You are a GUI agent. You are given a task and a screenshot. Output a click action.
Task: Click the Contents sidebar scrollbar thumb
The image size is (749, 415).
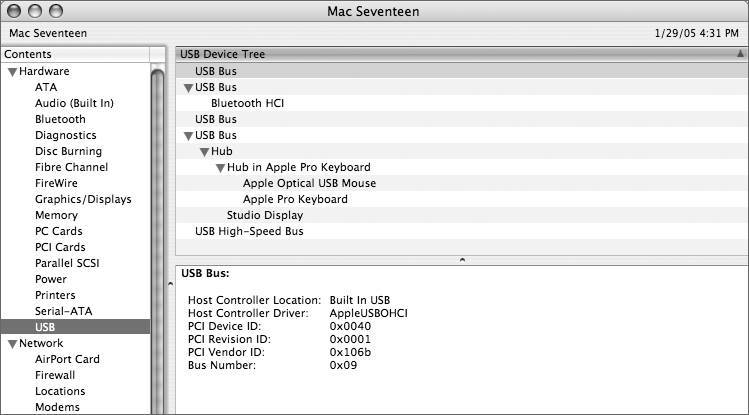(158, 239)
